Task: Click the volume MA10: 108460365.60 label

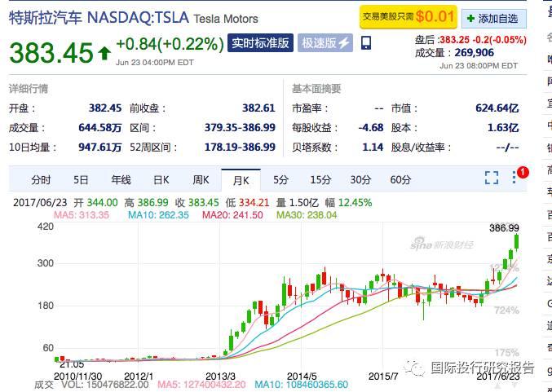Action: coord(302,385)
